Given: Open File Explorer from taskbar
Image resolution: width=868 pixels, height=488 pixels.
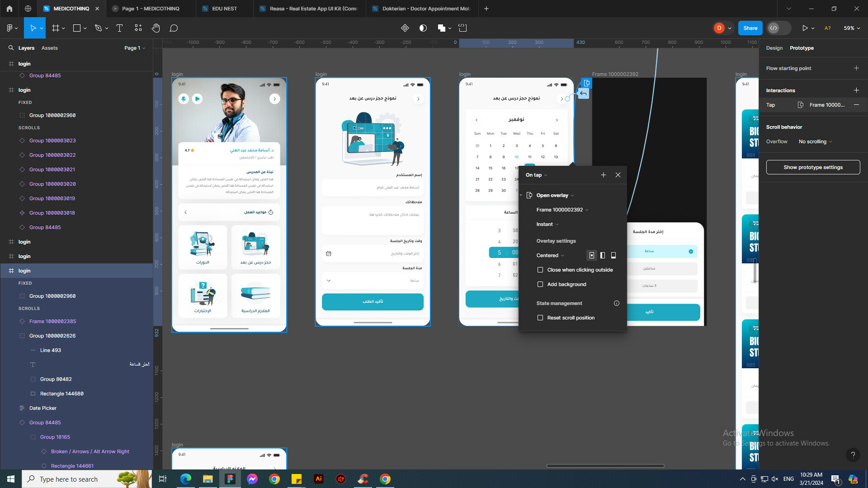Looking at the screenshot, I should coord(208,479).
